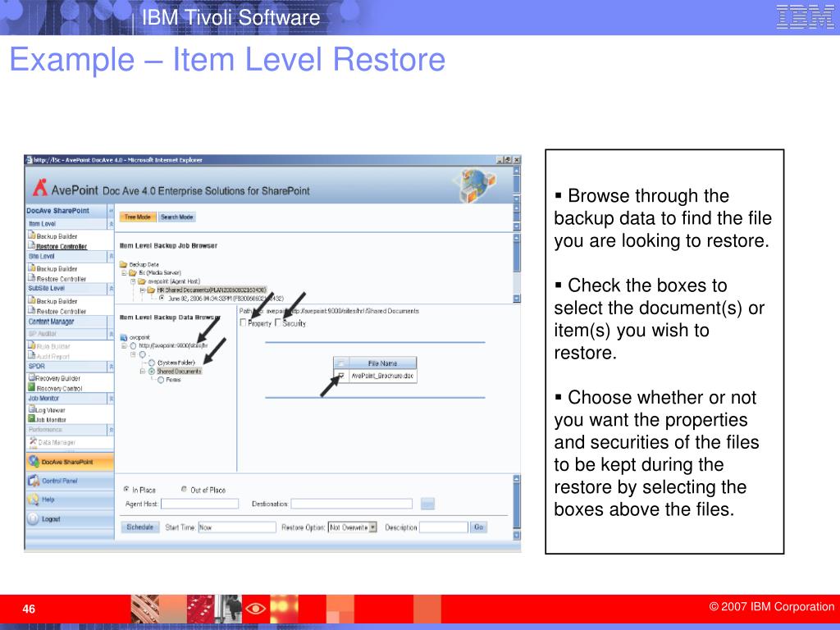Click the Start Time field showing Now
This screenshot has height=630, width=840.
(x=237, y=527)
